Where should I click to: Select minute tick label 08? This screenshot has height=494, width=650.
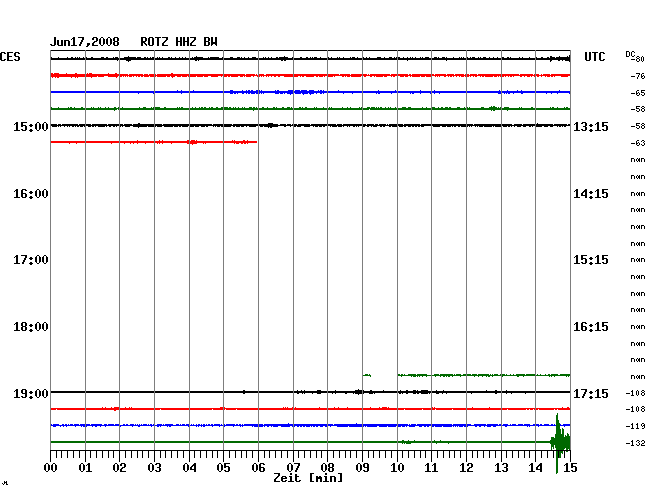(327, 468)
